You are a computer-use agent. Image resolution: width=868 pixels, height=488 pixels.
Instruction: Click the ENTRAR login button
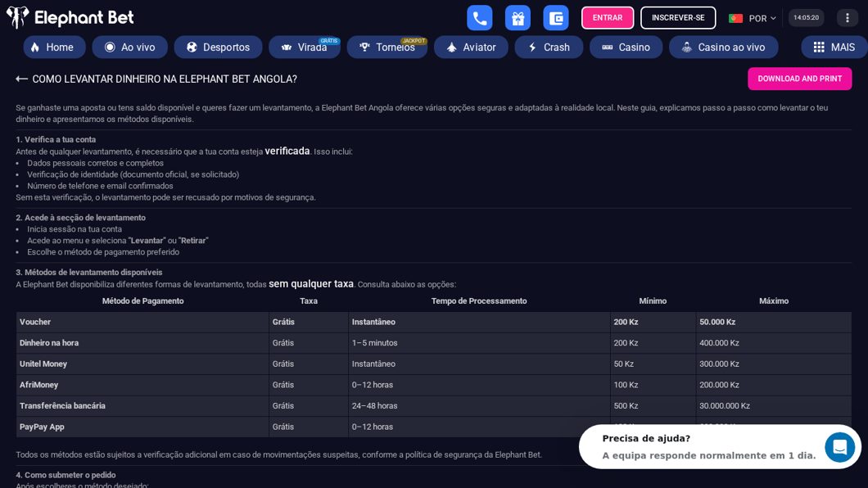coord(608,18)
